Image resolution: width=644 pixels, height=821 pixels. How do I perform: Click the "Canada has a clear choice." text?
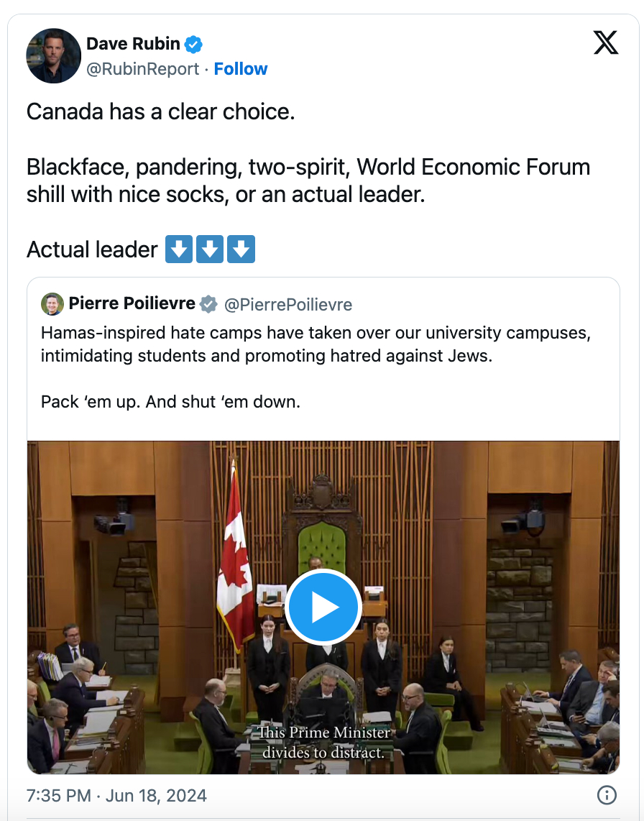tap(160, 112)
